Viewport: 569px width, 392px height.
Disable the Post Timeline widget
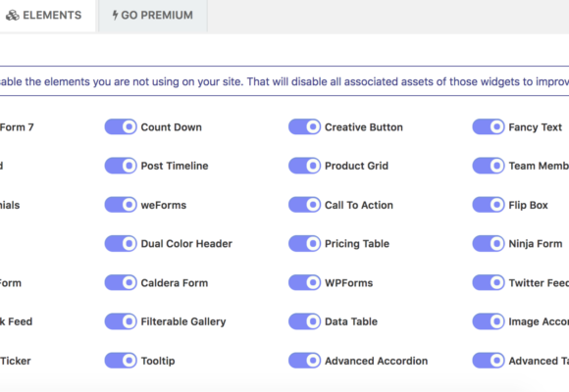(x=121, y=166)
